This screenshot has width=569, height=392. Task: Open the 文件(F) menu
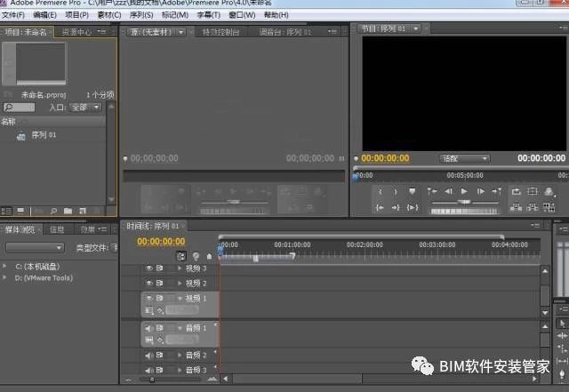pyautogui.click(x=13, y=15)
